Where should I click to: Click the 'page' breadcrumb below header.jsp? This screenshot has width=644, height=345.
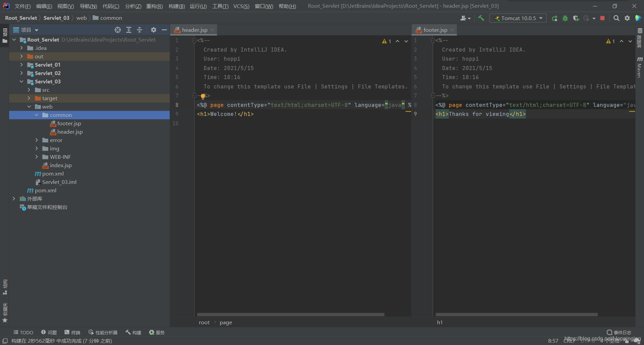(226, 322)
